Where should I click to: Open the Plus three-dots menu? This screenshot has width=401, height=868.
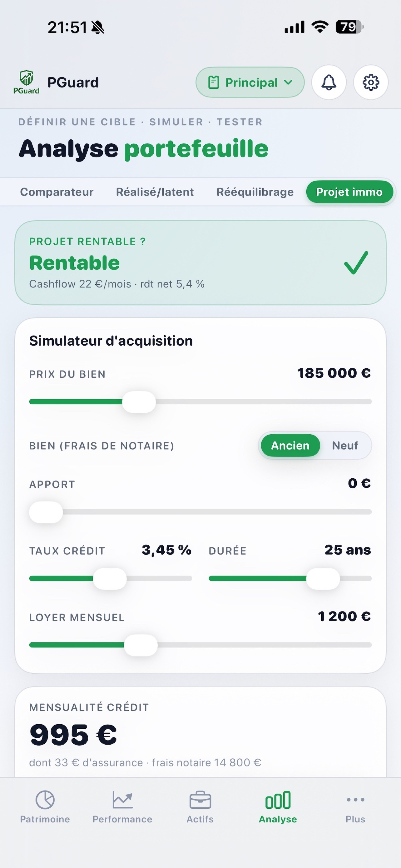[x=355, y=800]
